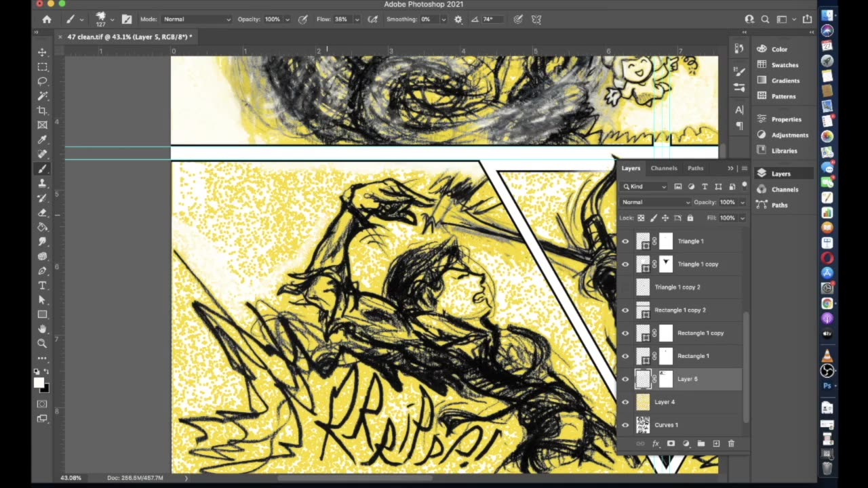The width and height of the screenshot is (868, 488).
Task: Select the Path Selection tool
Action: pos(42,300)
